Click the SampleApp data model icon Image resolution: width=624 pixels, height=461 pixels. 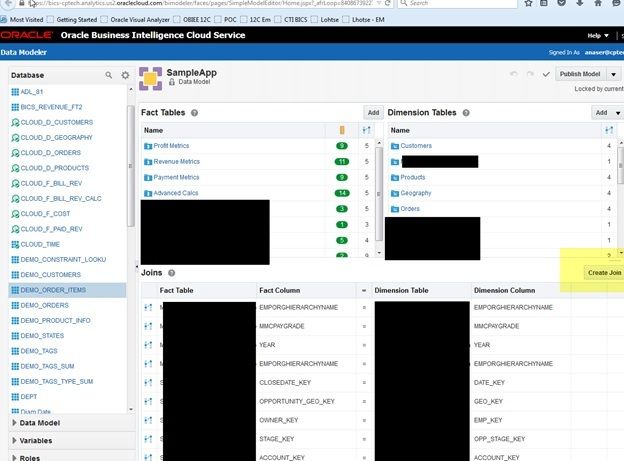point(150,78)
